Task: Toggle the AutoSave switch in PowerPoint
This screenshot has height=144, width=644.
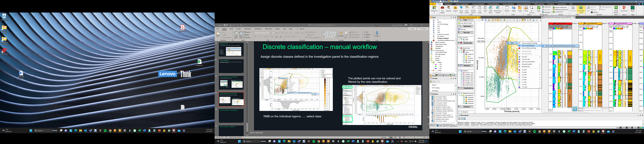Action: 226,25
